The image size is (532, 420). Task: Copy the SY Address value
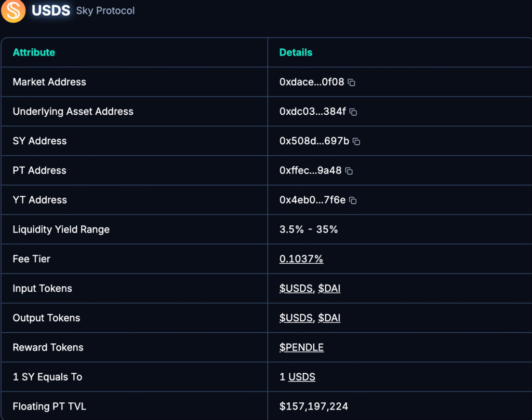pyautogui.click(x=356, y=141)
